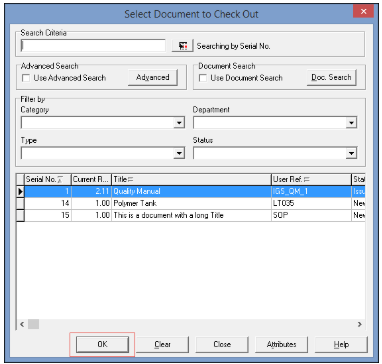Select 'This is a document with a long Title'

coord(168,215)
